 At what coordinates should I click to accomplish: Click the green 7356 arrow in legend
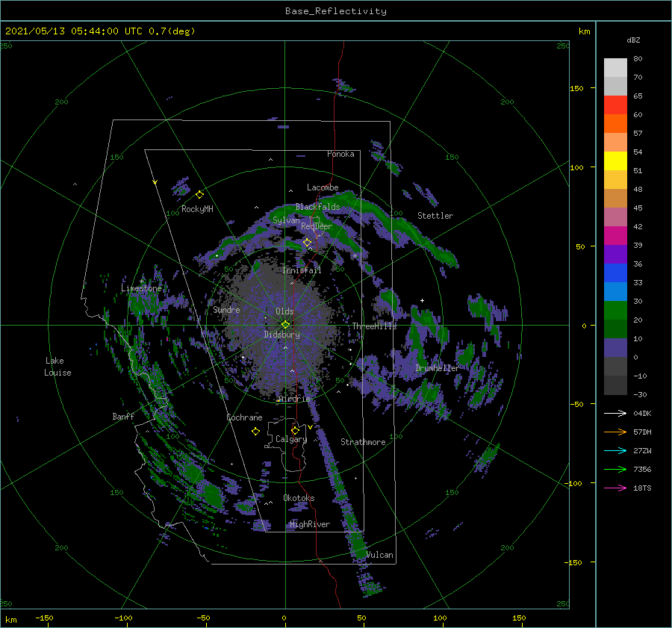(615, 470)
